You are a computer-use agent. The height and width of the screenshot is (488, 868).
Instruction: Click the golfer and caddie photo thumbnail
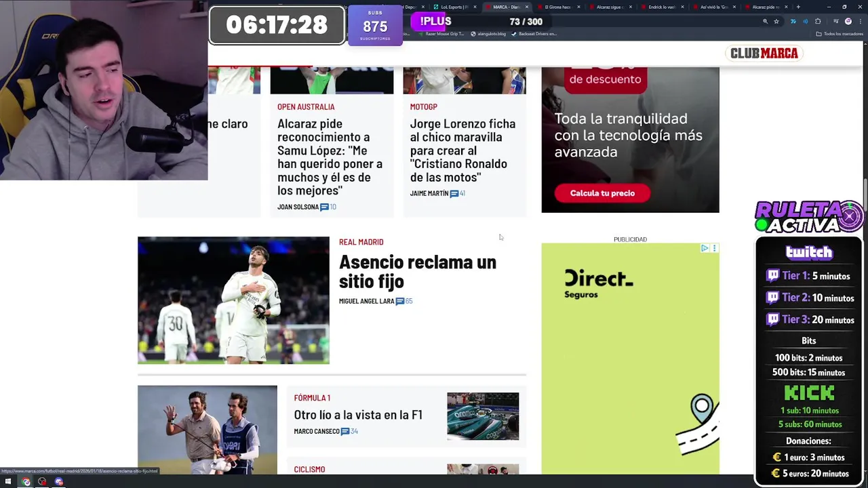[x=208, y=430]
